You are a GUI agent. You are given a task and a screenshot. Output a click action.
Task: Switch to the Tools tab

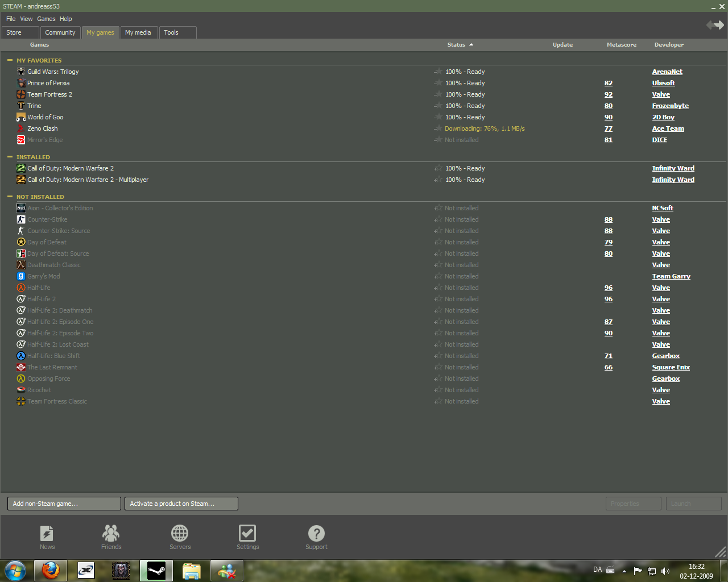coord(178,32)
